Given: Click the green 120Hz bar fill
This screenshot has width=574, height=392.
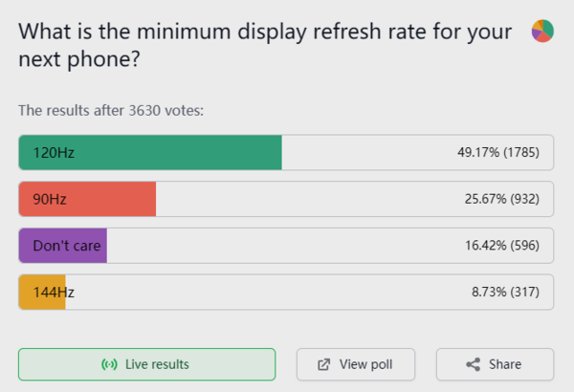Looking at the screenshot, I should point(191,152).
